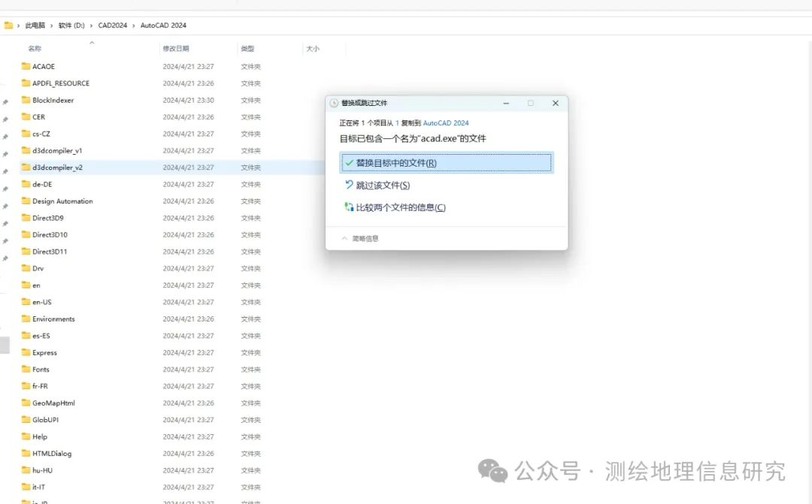Click dialog title clock icon
The width and height of the screenshot is (812, 504).
click(334, 103)
